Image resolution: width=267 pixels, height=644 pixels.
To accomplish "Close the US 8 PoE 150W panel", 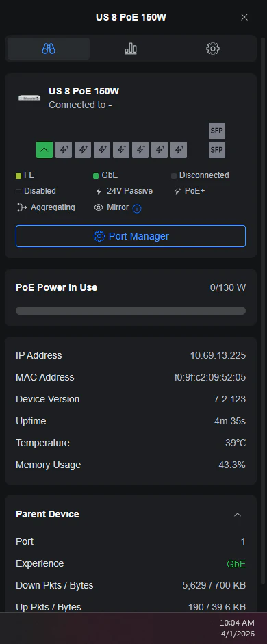I will [244, 17].
